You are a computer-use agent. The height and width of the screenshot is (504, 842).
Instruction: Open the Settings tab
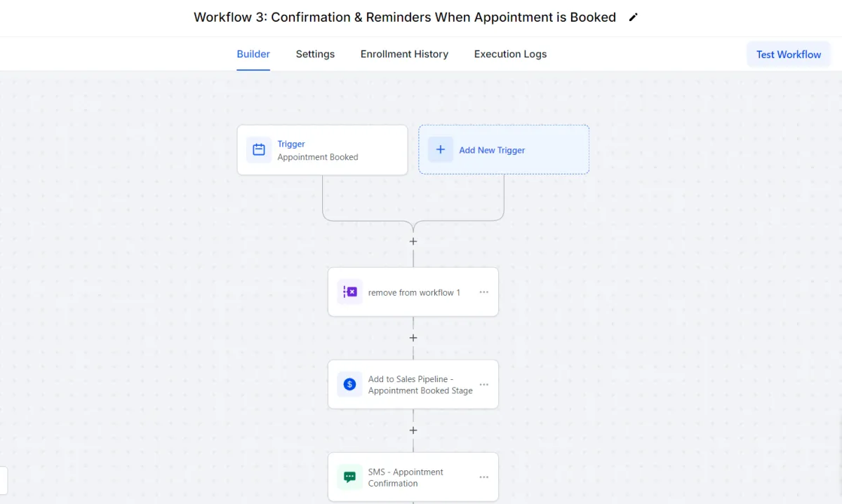(315, 54)
